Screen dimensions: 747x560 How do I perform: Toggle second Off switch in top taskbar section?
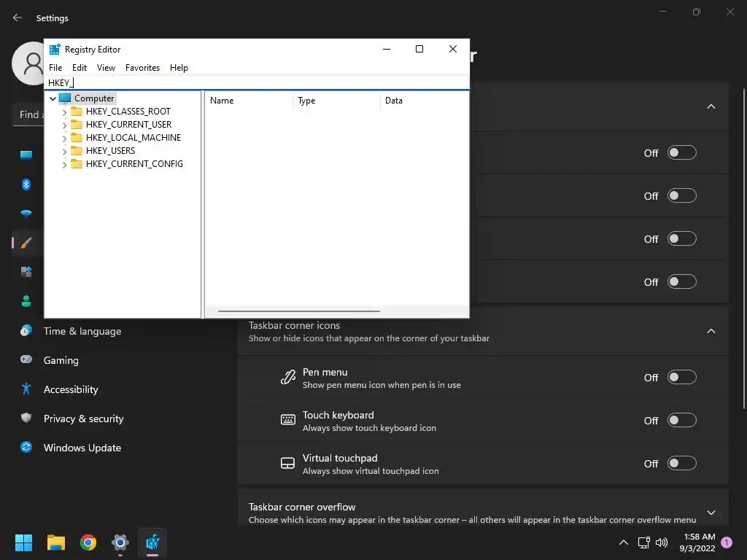click(681, 195)
